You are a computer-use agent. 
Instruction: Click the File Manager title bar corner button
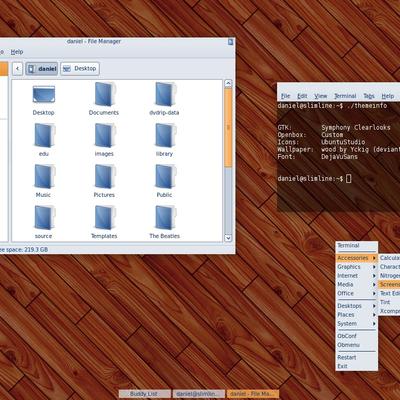[x=230, y=42]
